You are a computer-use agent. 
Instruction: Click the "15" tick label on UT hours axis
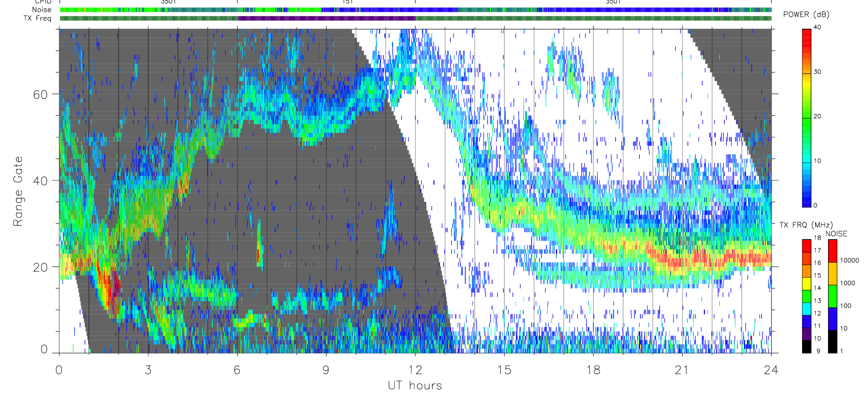[x=504, y=370]
